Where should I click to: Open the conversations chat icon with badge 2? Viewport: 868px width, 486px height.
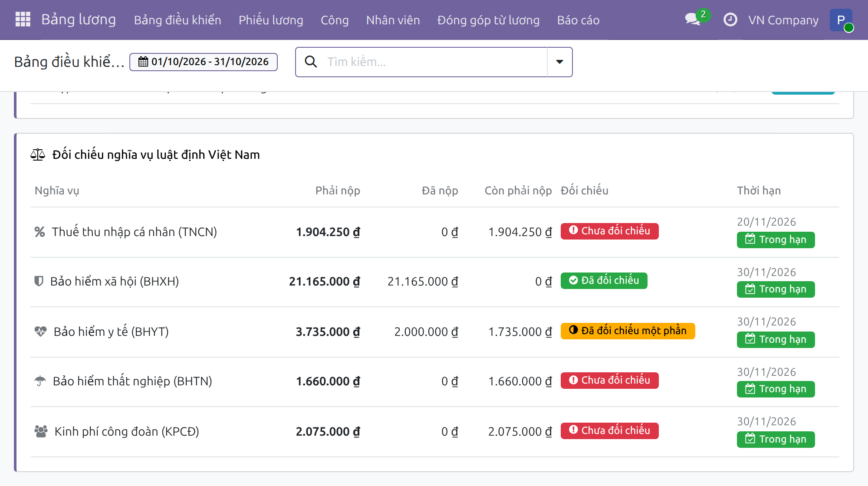(x=693, y=20)
